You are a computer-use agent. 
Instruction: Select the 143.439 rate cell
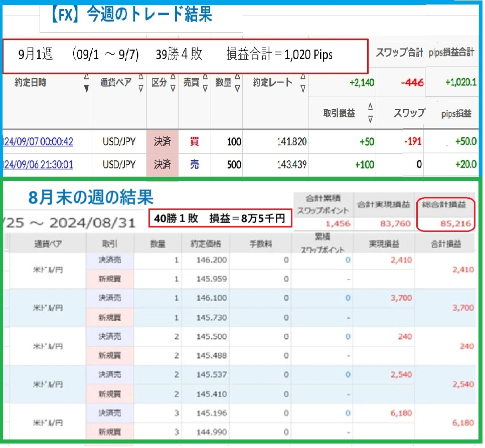point(291,164)
